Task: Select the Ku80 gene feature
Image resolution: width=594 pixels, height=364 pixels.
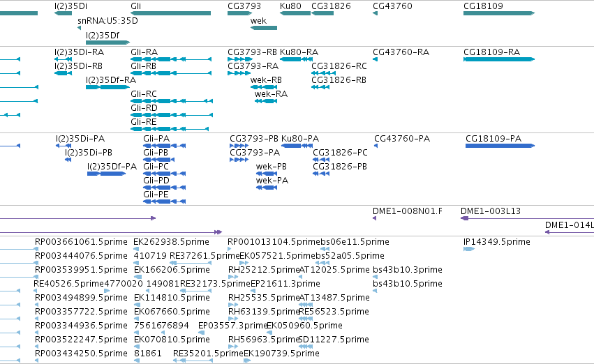Action: click(295, 13)
